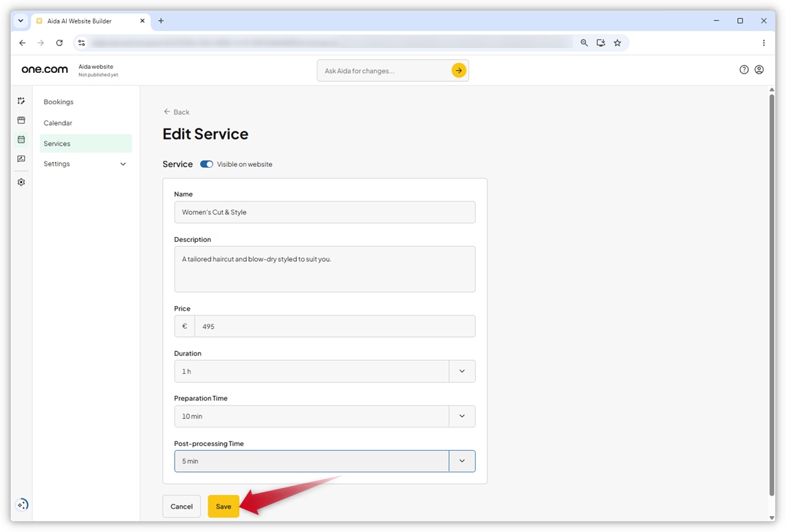This screenshot has width=786, height=532.
Task: Save the service changes
Action: click(223, 507)
